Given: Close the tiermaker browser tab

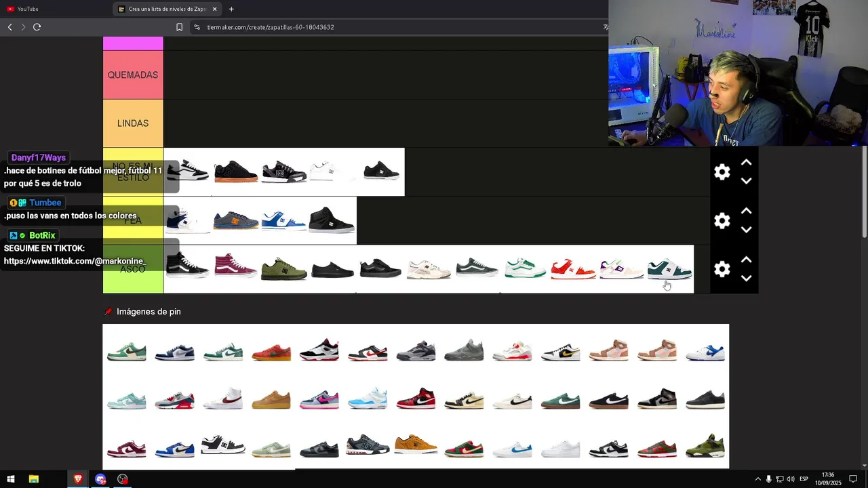Looking at the screenshot, I should pos(215,9).
